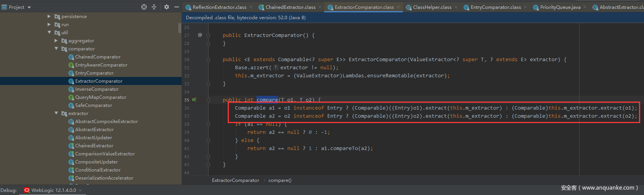Expand the aggregator folder
Image resolution: width=644 pixels, height=195 pixels.
click(56, 41)
